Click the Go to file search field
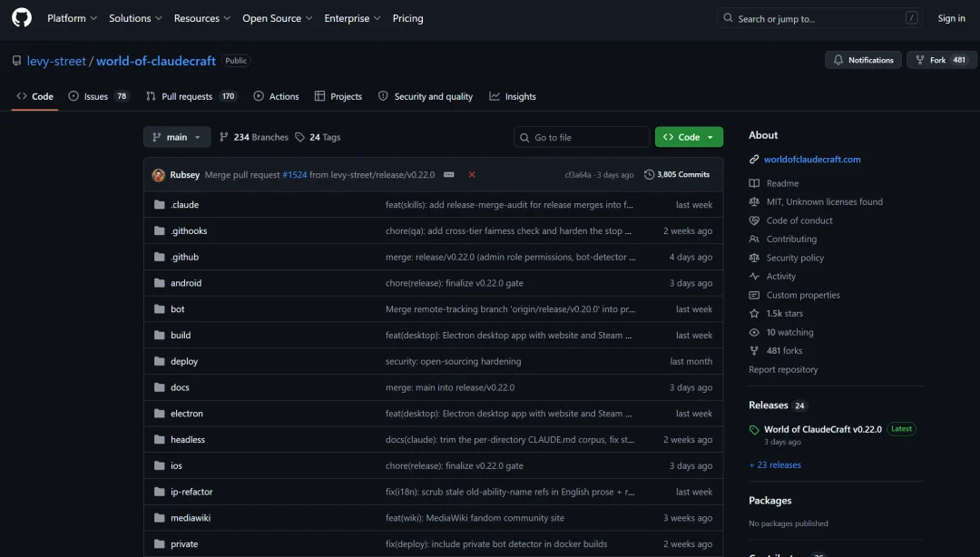Screen dimensions: 980x557 [582, 137]
